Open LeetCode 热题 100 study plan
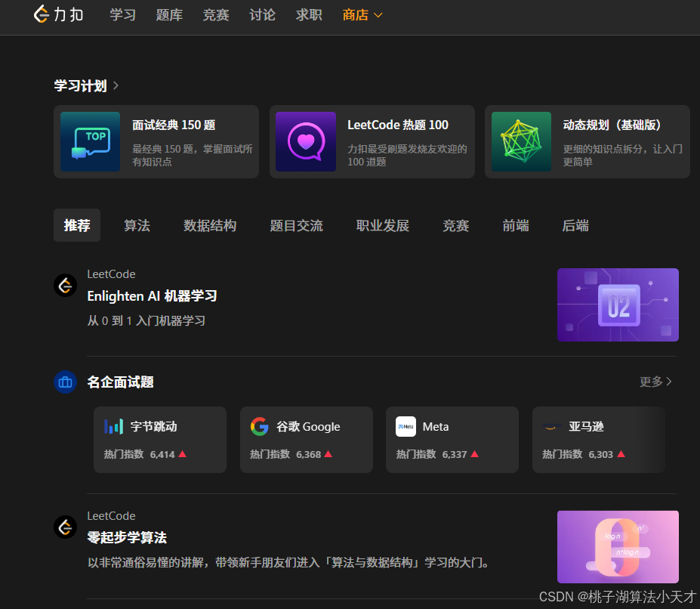Viewport: 700px width, 609px height. [372, 141]
